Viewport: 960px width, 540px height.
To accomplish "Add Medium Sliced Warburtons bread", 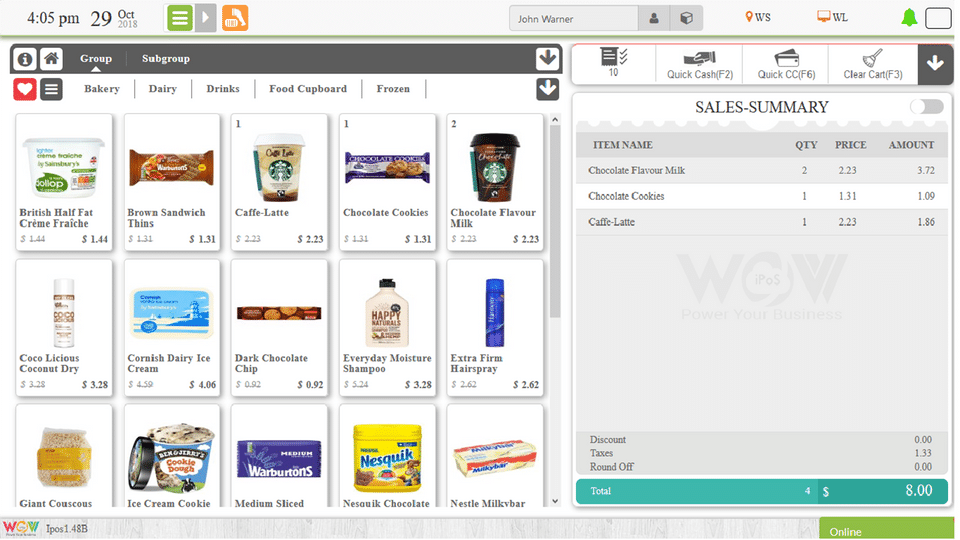I will [279, 456].
